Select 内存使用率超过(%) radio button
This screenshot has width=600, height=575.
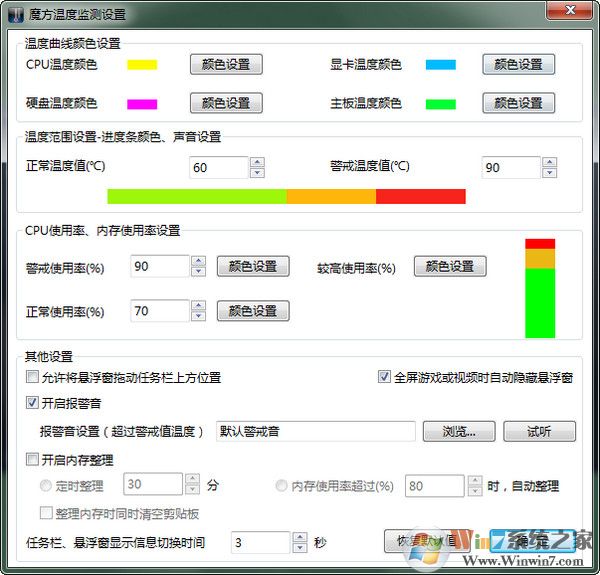pos(281,486)
